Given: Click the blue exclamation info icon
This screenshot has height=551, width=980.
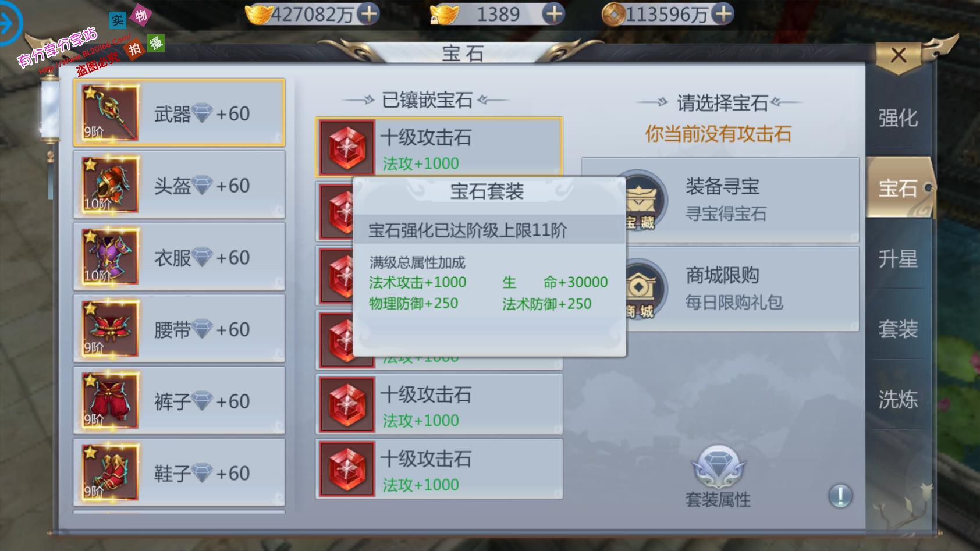Looking at the screenshot, I should coord(840,496).
